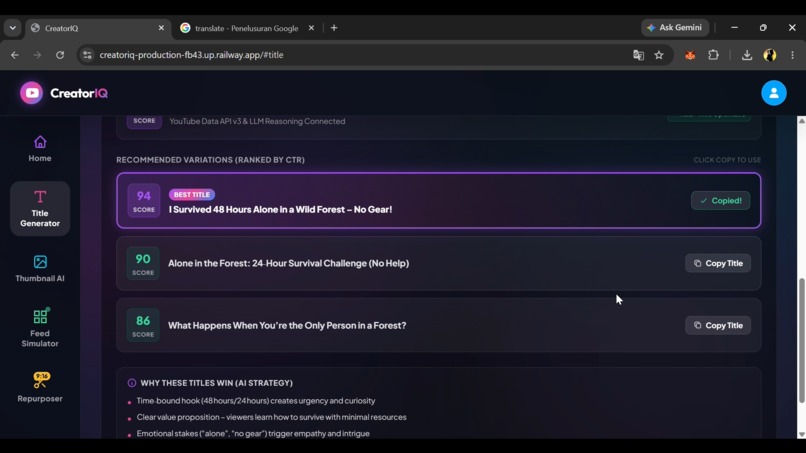Click the Ask Gemini button
806x453 pixels.
tap(674, 28)
